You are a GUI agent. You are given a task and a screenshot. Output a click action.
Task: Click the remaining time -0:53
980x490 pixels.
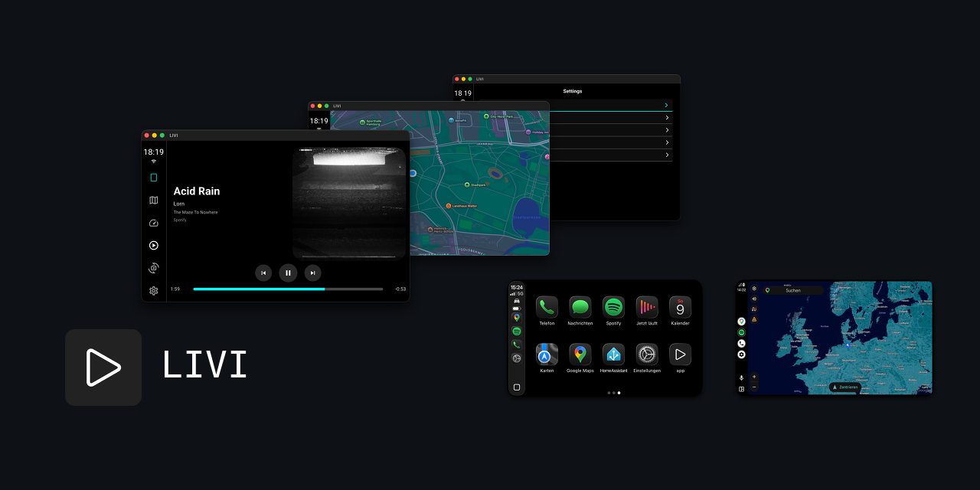point(400,289)
